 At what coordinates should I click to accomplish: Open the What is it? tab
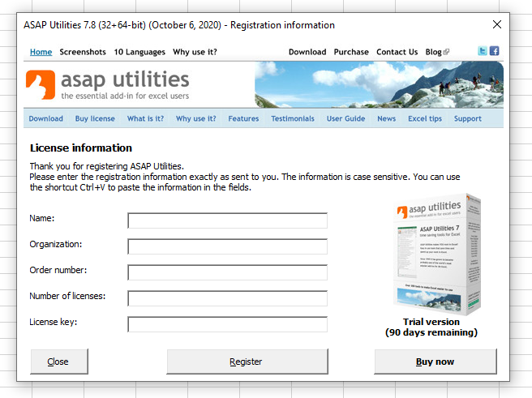click(x=145, y=118)
